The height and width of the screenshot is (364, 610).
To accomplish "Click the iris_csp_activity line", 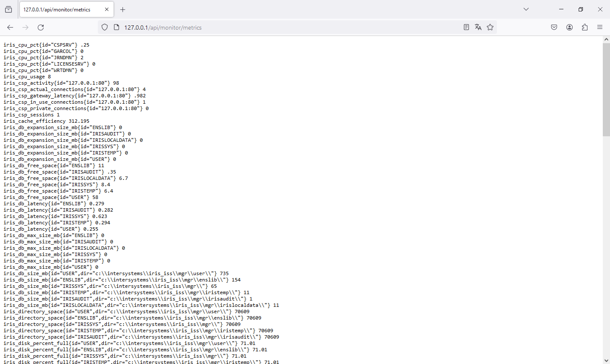I will tap(61, 83).
